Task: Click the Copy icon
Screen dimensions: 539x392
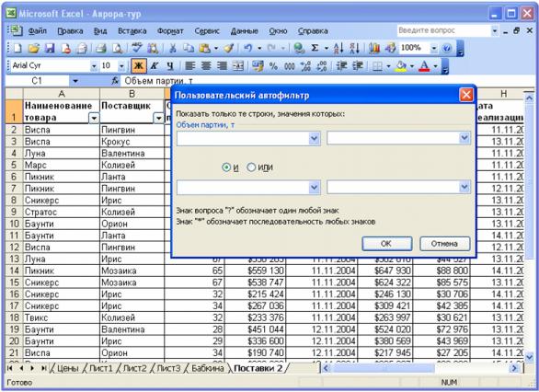Action: point(189,49)
